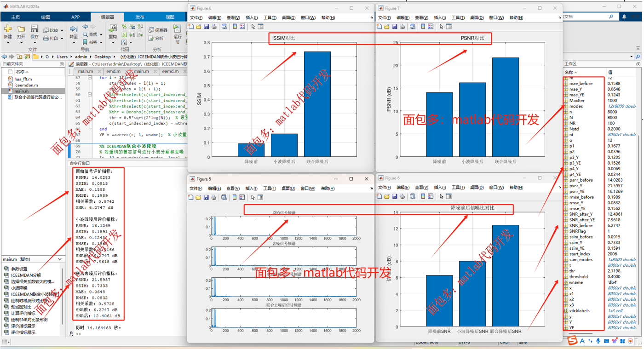This screenshot has height=349, width=644.
Task: Click the search magnifier in documentation box
Action: [611, 17]
